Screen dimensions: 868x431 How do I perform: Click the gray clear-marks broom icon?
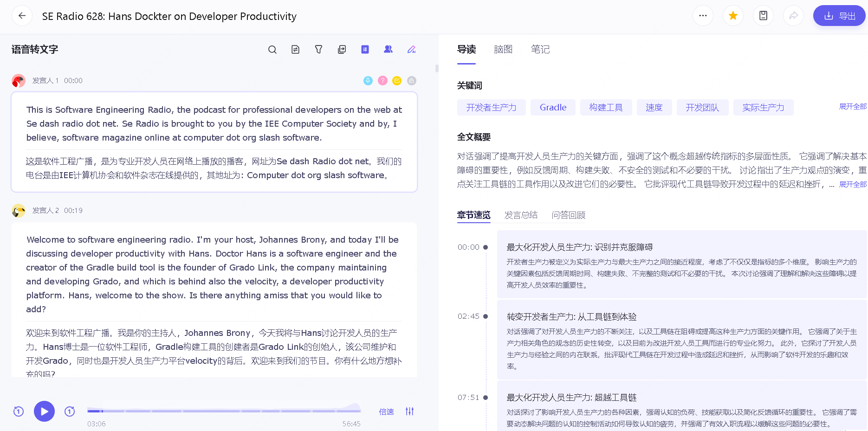pyautogui.click(x=412, y=81)
